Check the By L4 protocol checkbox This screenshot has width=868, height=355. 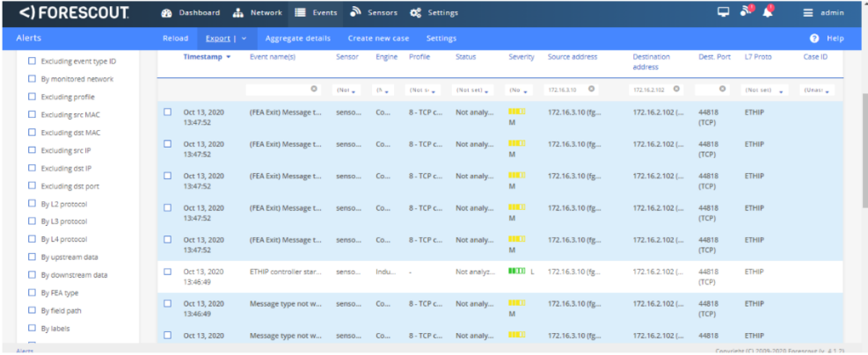click(32, 239)
